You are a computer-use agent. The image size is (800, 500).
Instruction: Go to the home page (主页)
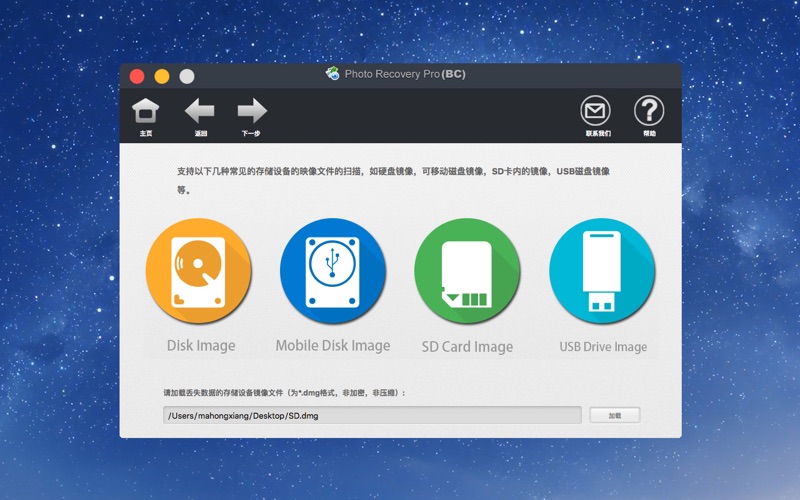146,112
